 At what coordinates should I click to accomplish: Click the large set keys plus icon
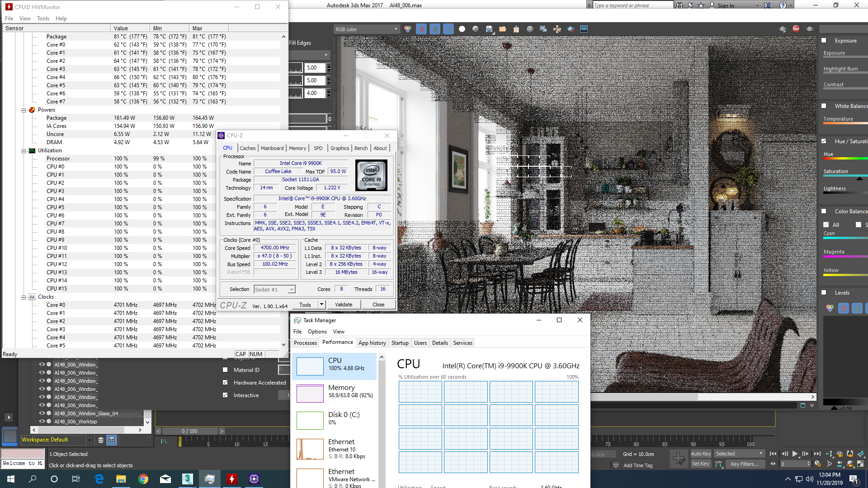click(679, 459)
